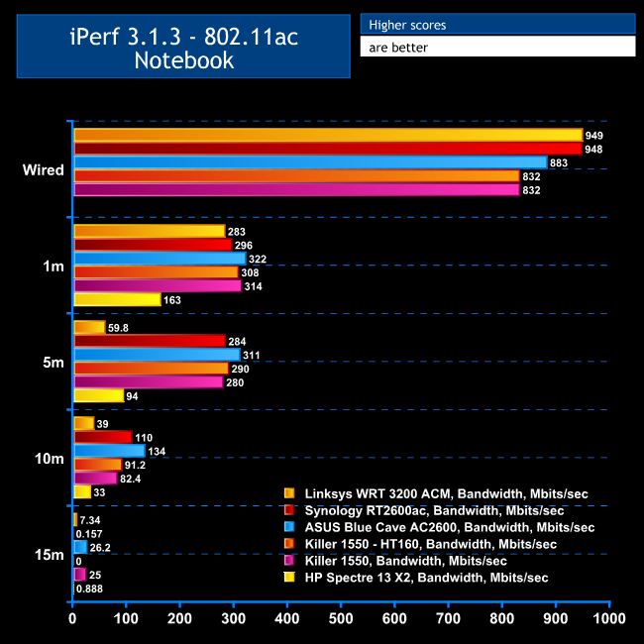
Task: Click the data label 0.157
Action: click(89, 534)
